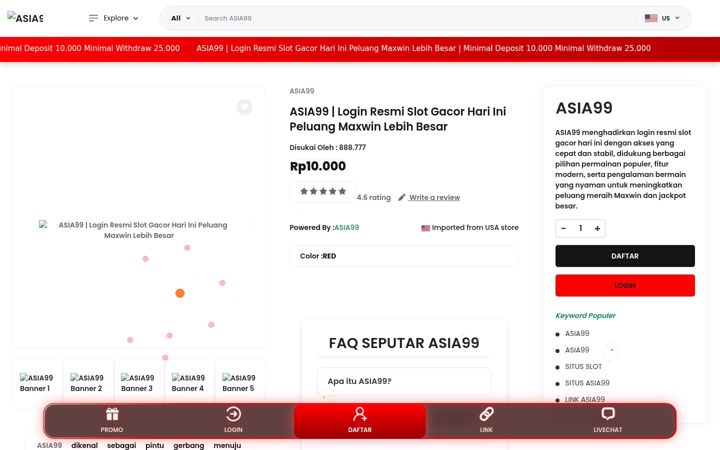Select the Banner 5 thumbnail
Image resolution: width=720 pixels, height=450 pixels.
coord(239,382)
